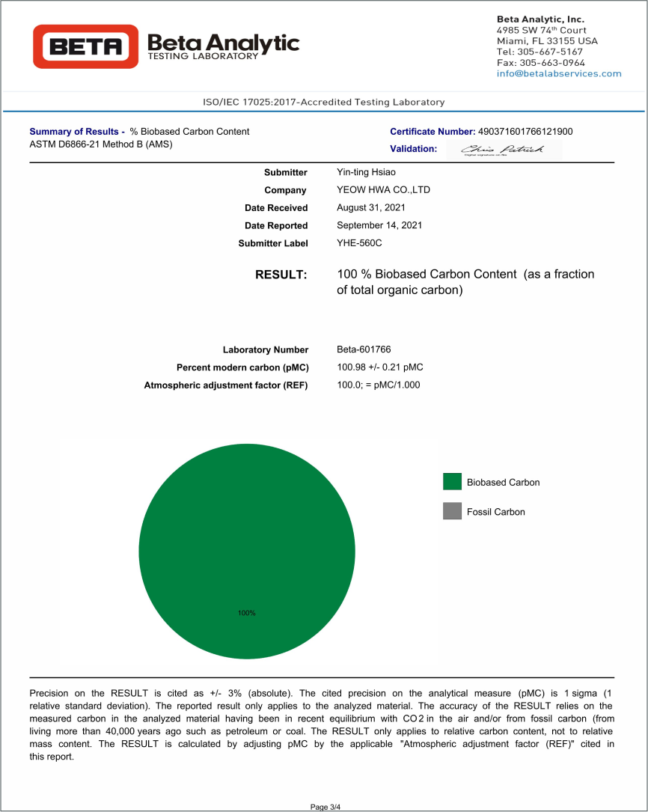Select the 100% label on pie chart

pos(247,613)
